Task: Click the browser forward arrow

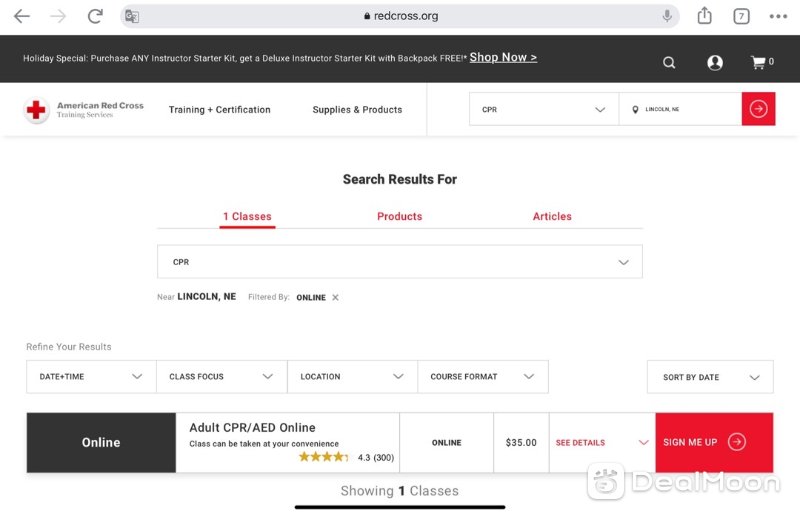Action: click(58, 16)
